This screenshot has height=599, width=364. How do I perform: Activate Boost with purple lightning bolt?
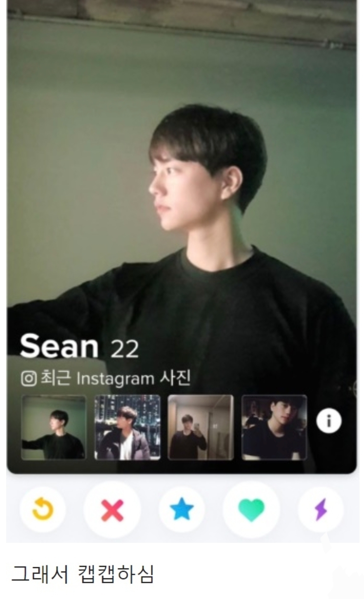[321, 509]
